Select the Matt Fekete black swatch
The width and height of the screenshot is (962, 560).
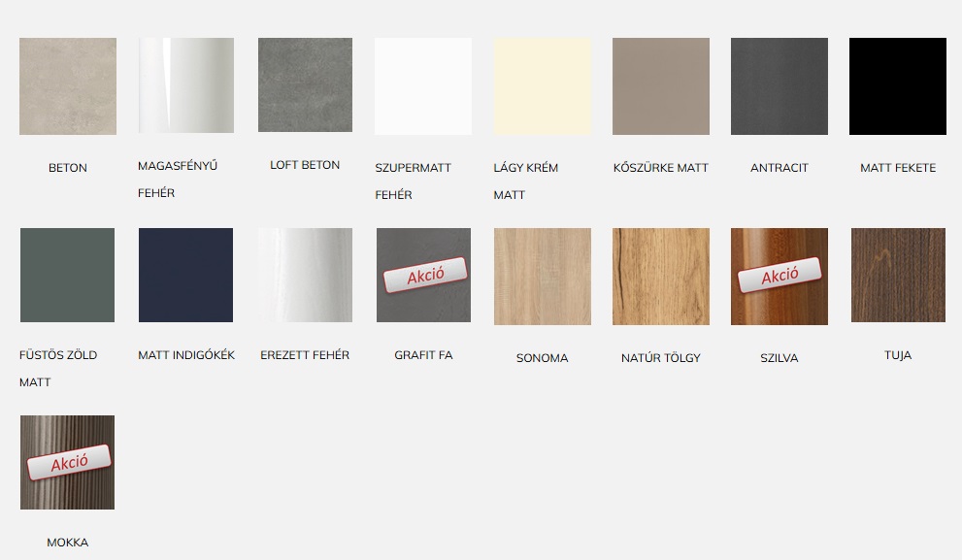pyautogui.click(x=898, y=86)
